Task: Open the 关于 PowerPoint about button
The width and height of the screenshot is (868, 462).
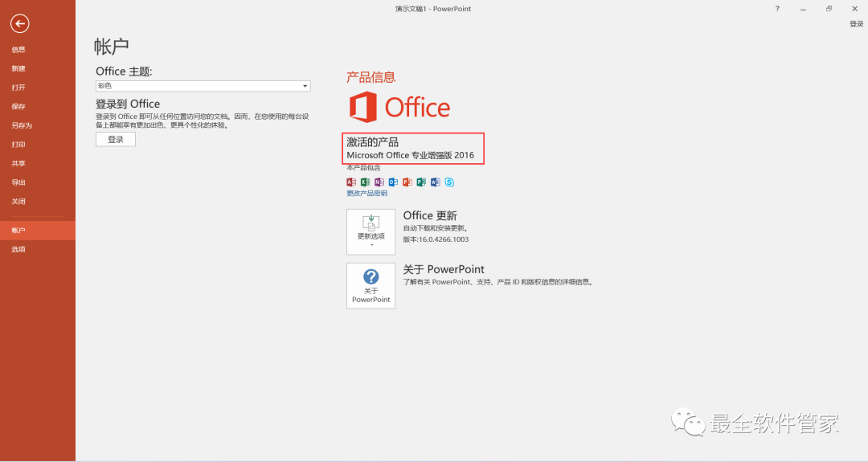Action: click(371, 285)
